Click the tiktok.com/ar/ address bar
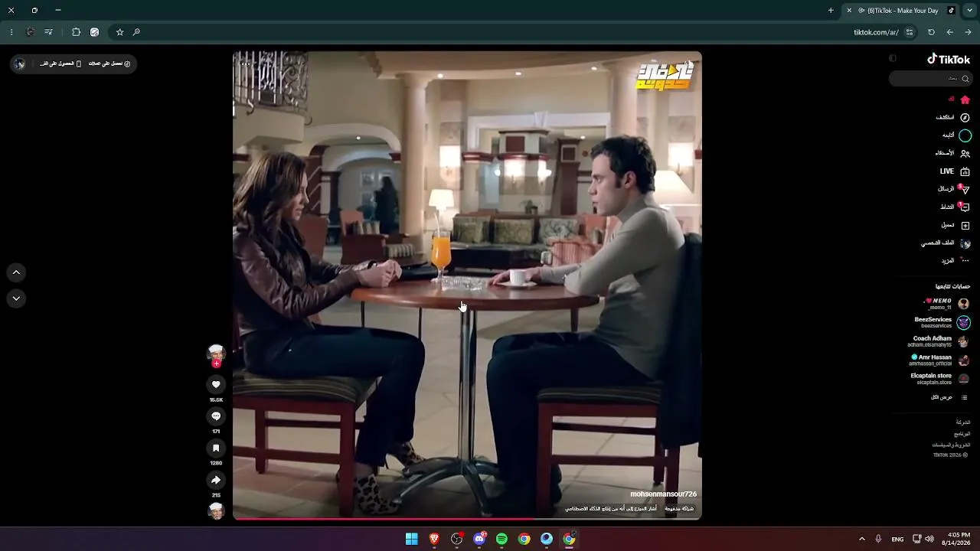This screenshot has width=980, height=551. [876, 32]
